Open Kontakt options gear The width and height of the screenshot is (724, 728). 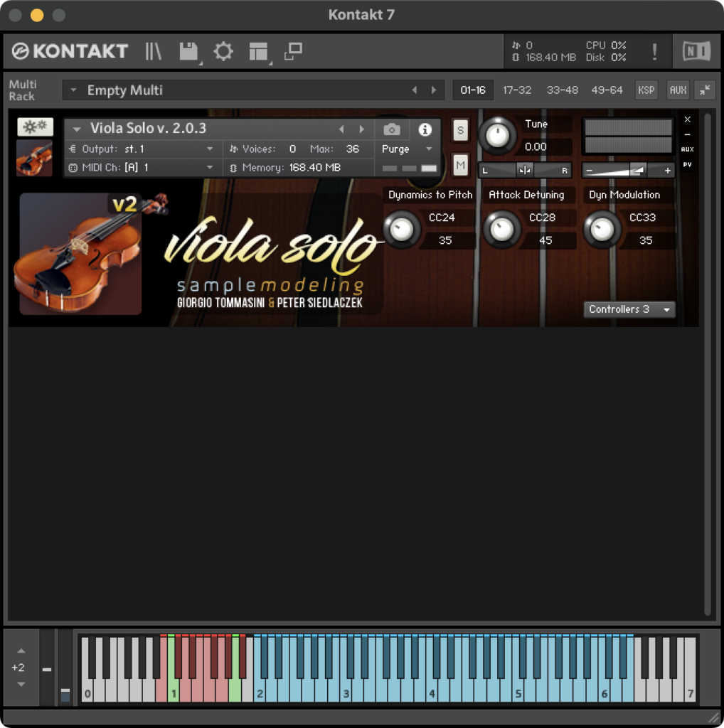[223, 51]
